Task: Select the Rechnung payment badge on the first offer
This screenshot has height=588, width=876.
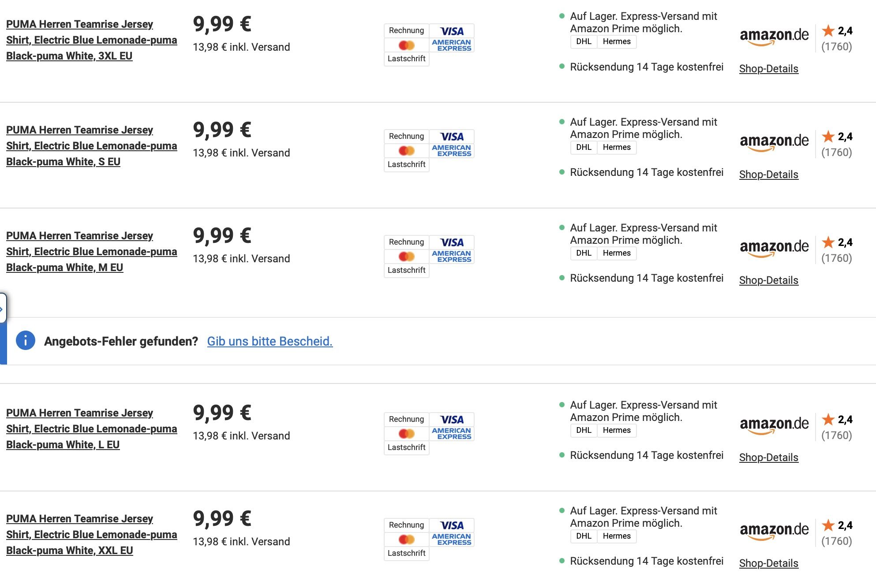Action: [406, 30]
